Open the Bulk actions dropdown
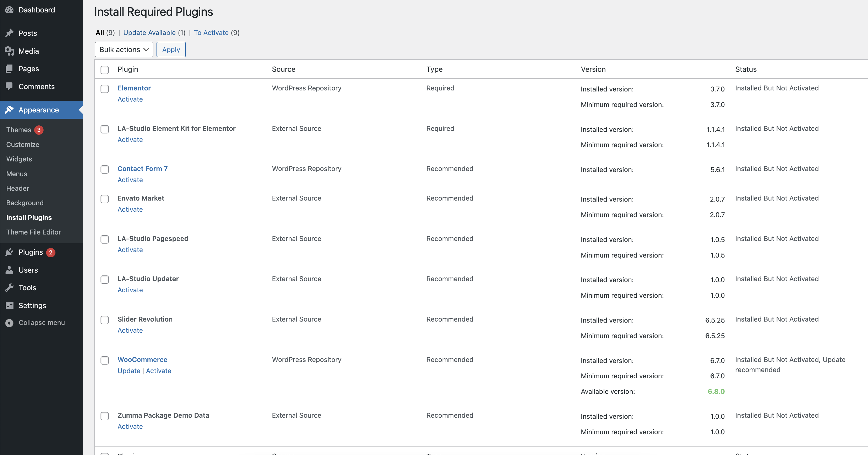The height and width of the screenshot is (455, 868). point(124,49)
